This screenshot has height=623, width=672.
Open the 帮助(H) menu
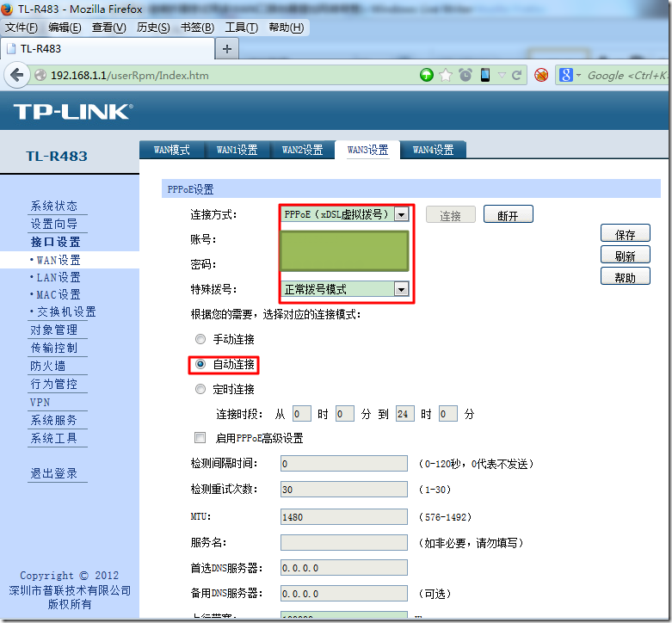point(287,28)
